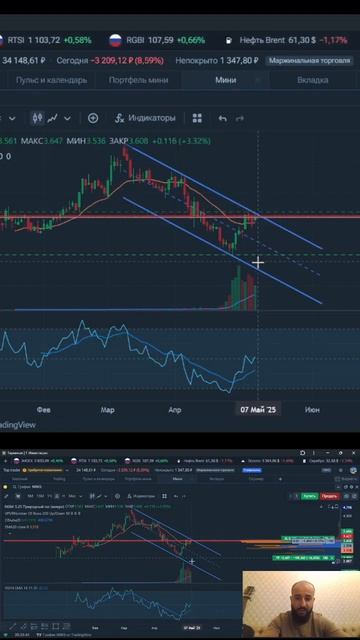Screen dimensions: 360x640
Task: Click the Мар label on time axis
Action: coord(108,410)
